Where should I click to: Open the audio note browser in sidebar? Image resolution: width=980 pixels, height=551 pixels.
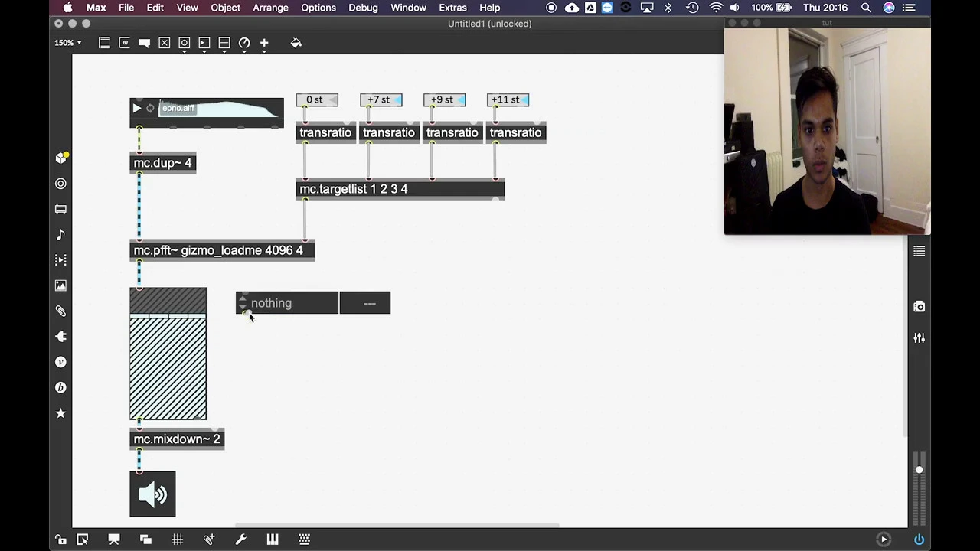click(60, 234)
